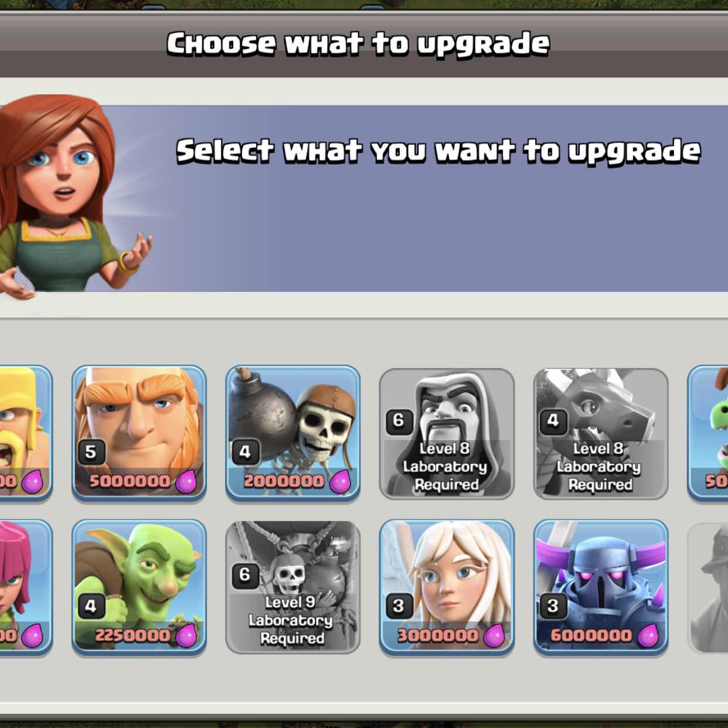Click the 3000000 elixir cost on Healer
The width and height of the screenshot is (728, 728).
pyautogui.click(x=438, y=635)
